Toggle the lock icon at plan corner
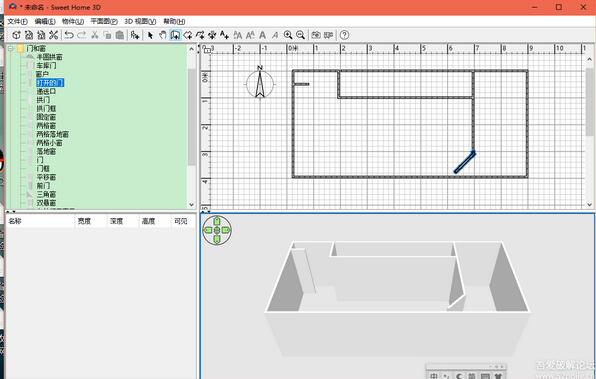Image resolution: width=596 pixels, height=379 pixels. tap(206, 49)
